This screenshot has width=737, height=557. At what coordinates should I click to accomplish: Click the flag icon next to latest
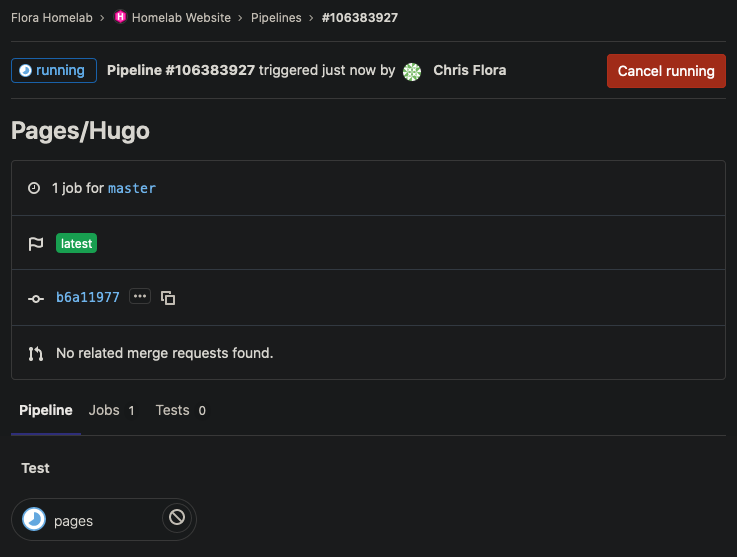(36, 243)
